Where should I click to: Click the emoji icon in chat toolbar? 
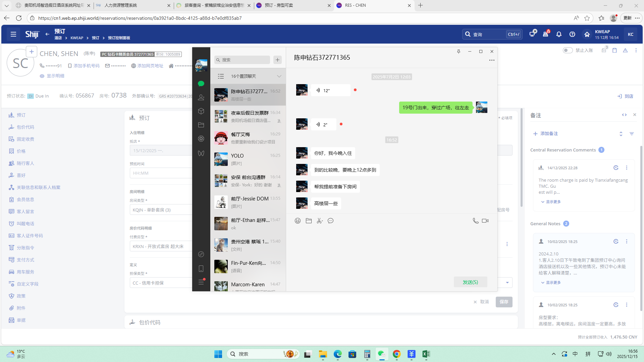pyautogui.click(x=298, y=221)
